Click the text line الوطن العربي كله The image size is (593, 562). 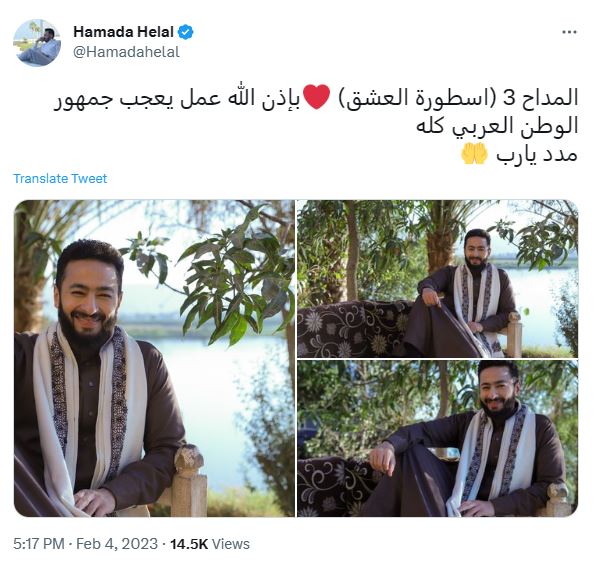pos(497,126)
